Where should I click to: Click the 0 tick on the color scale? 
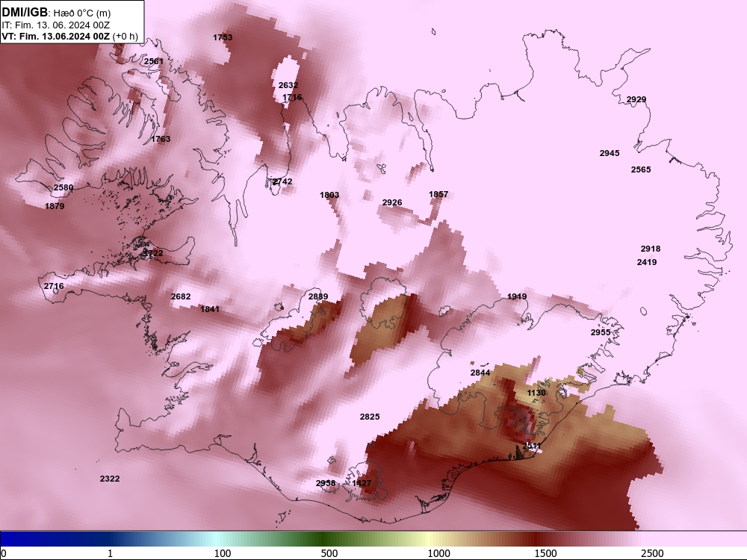point(4,553)
